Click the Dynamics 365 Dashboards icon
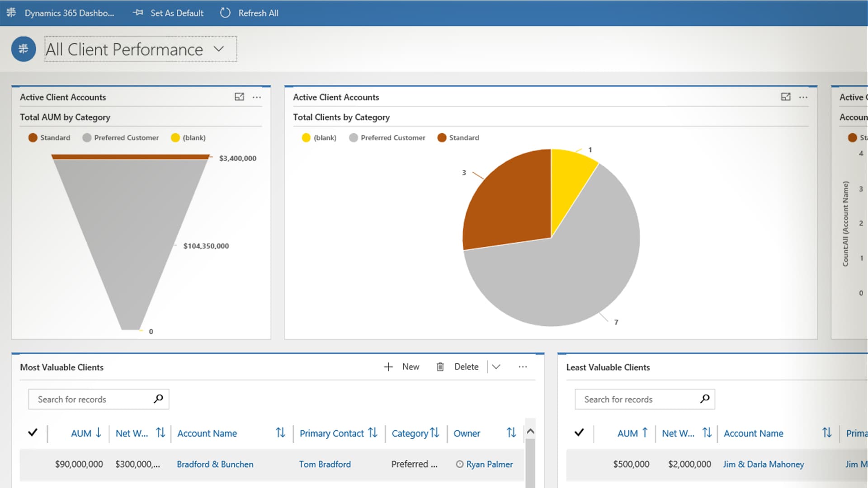The width and height of the screenshot is (868, 488). click(11, 13)
